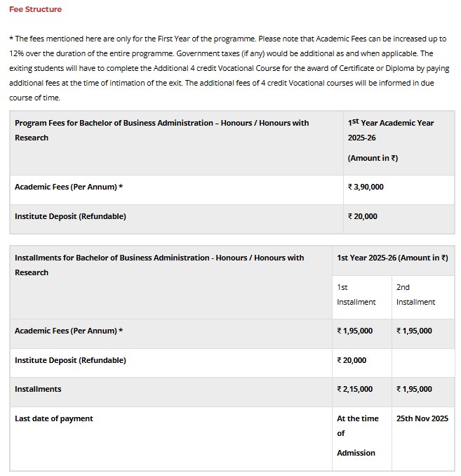Click the 1st Installment column header

(356, 294)
